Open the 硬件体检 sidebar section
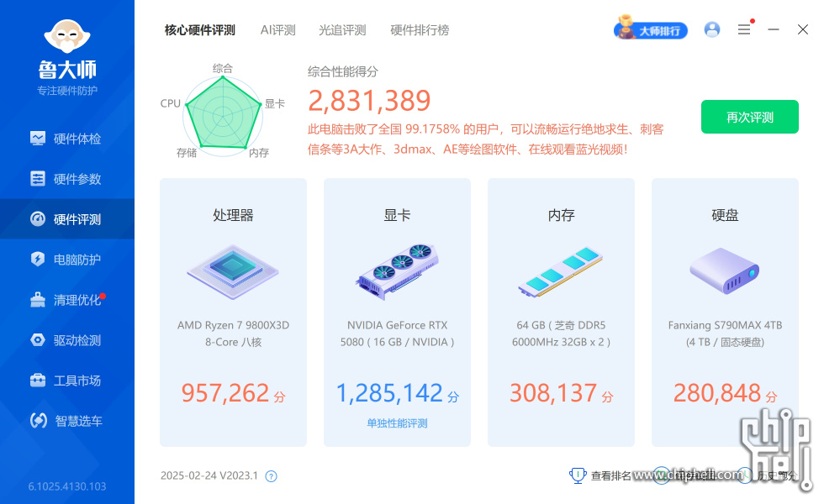The width and height of the screenshot is (824, 504). (66, 139)
